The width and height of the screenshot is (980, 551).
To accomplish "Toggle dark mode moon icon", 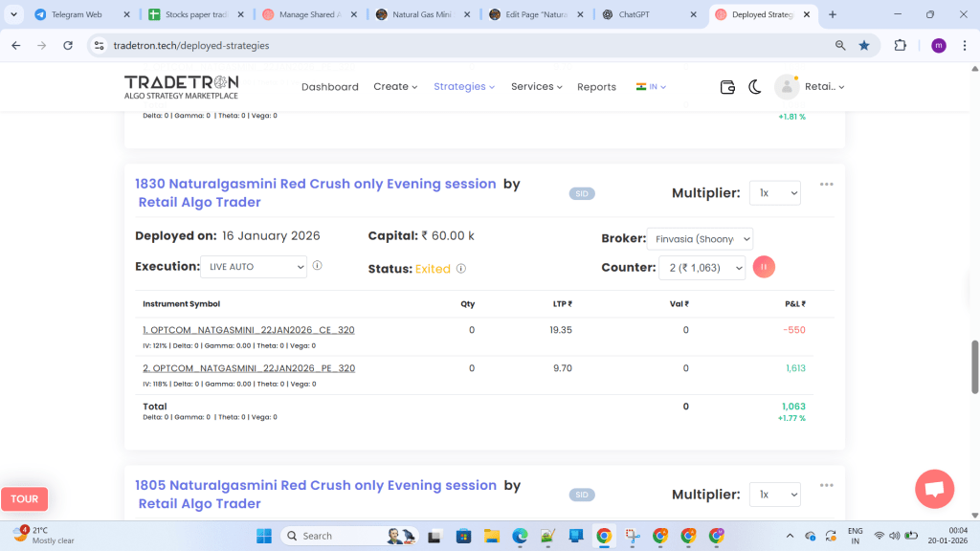I will coord(754,87).
